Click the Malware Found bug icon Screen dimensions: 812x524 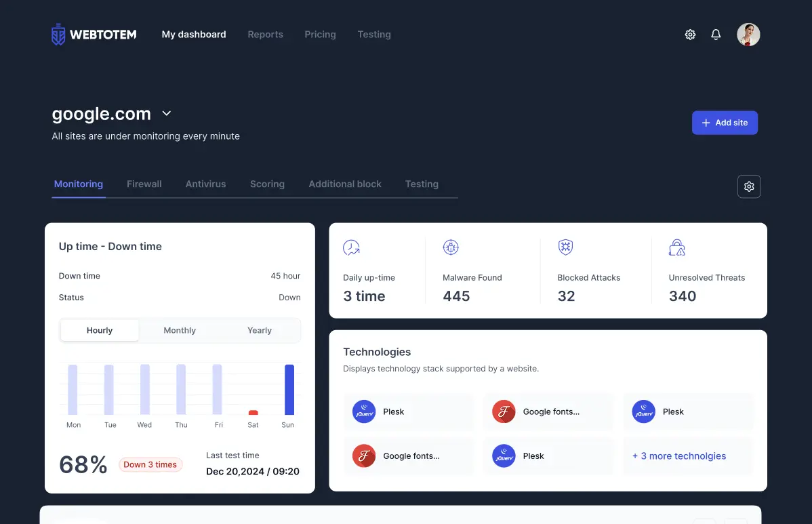pos(451,247)
